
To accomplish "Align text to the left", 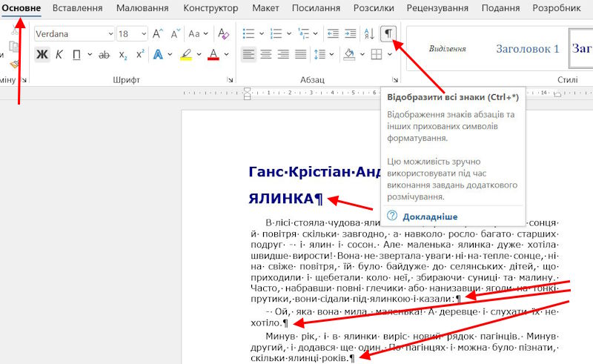I will coord(248,54).
